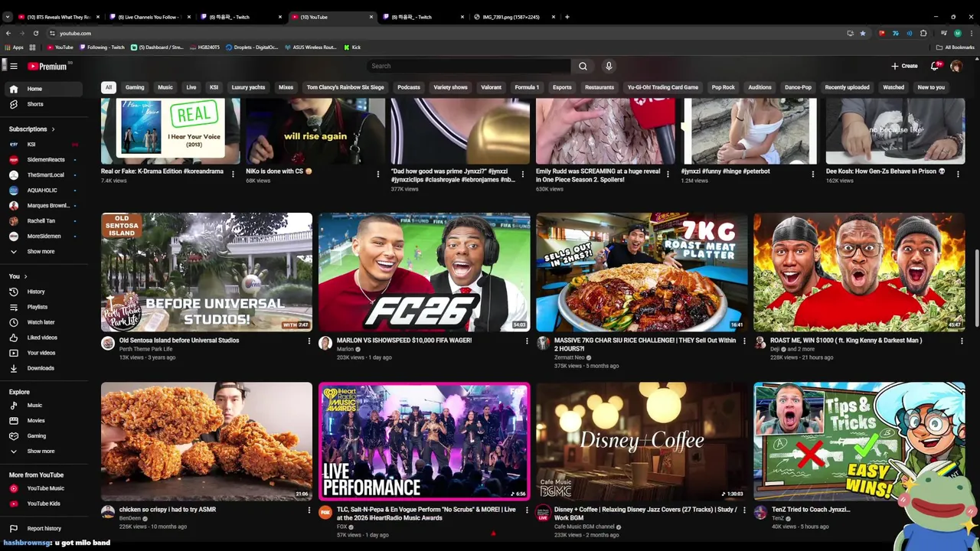This screenshot has width=980, height=551.
Task: Select the Gaming filter chip
Action: click(x=135, y=87)
